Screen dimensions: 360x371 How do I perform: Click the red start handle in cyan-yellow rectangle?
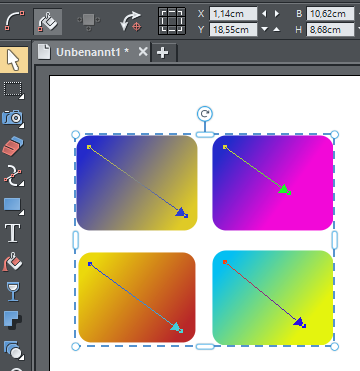[225, 262]
